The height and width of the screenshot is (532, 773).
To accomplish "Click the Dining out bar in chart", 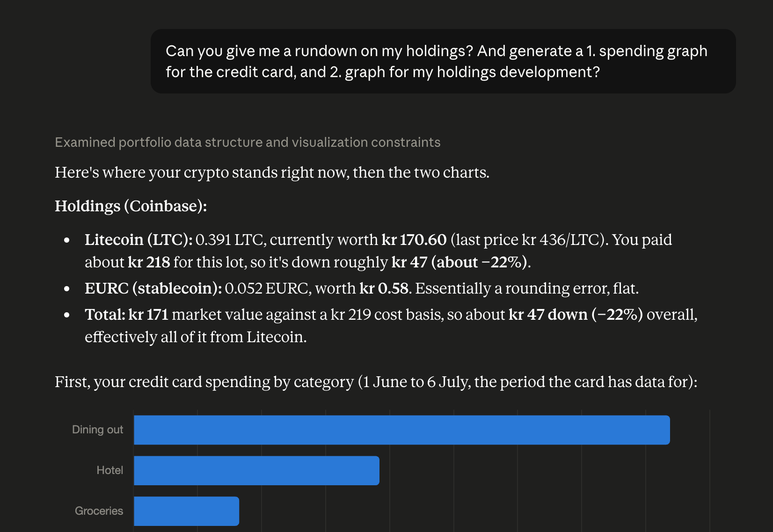I will coord(401,430).
